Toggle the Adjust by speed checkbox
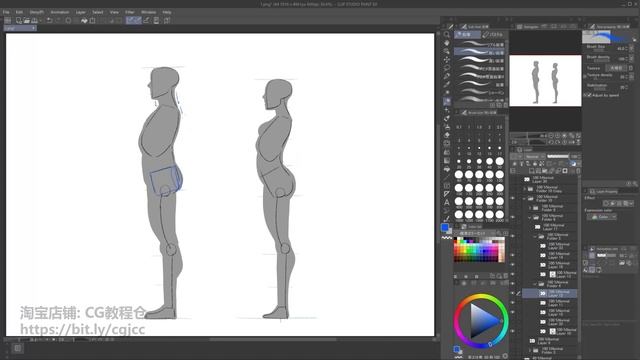 (589, 95)
